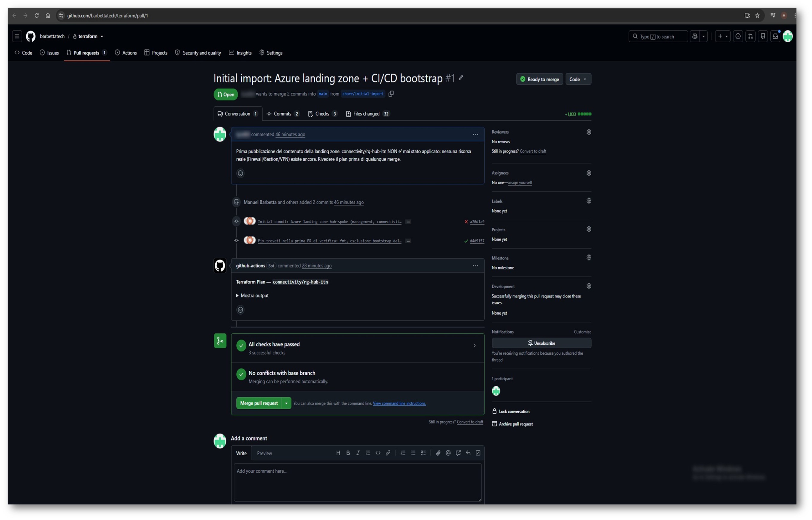The image size is (812, 520).
Task: Open the Create new plus dropdown
Action: 723,36
